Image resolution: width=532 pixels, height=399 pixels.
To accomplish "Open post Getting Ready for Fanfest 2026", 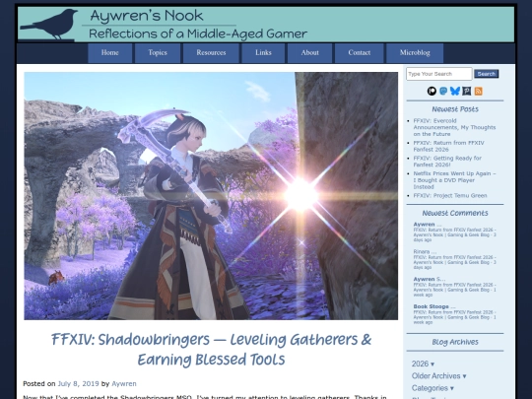I will click(x=447, y=162).
